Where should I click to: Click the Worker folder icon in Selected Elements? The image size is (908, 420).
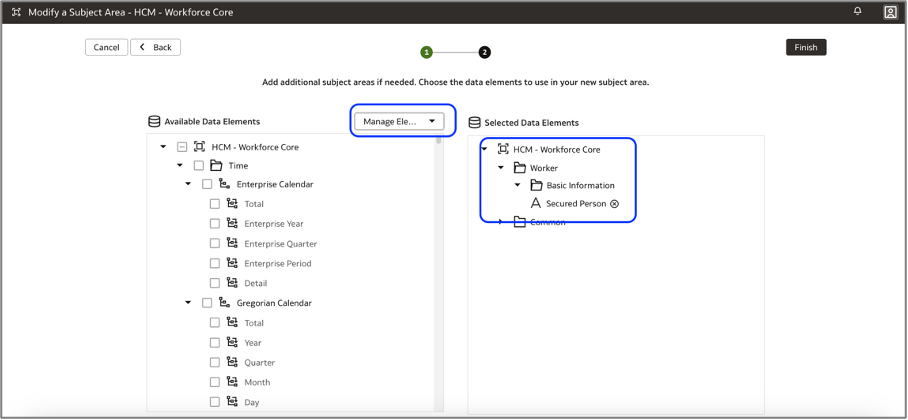coord(519,168)
